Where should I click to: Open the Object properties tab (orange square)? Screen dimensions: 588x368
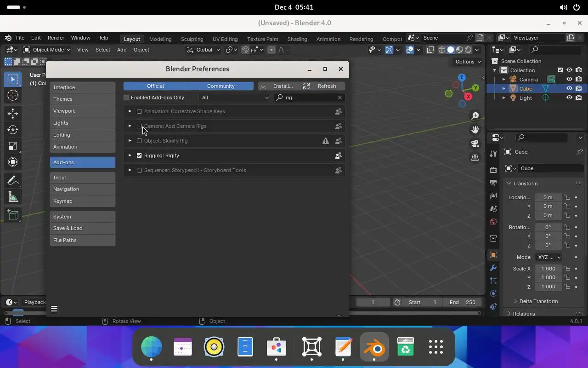(493, 255)
